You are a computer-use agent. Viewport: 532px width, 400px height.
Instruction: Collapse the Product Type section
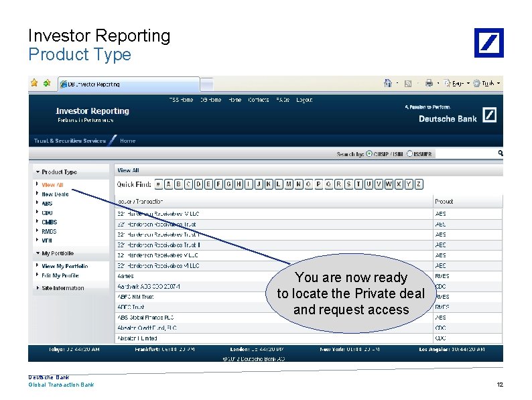(56, 172)
